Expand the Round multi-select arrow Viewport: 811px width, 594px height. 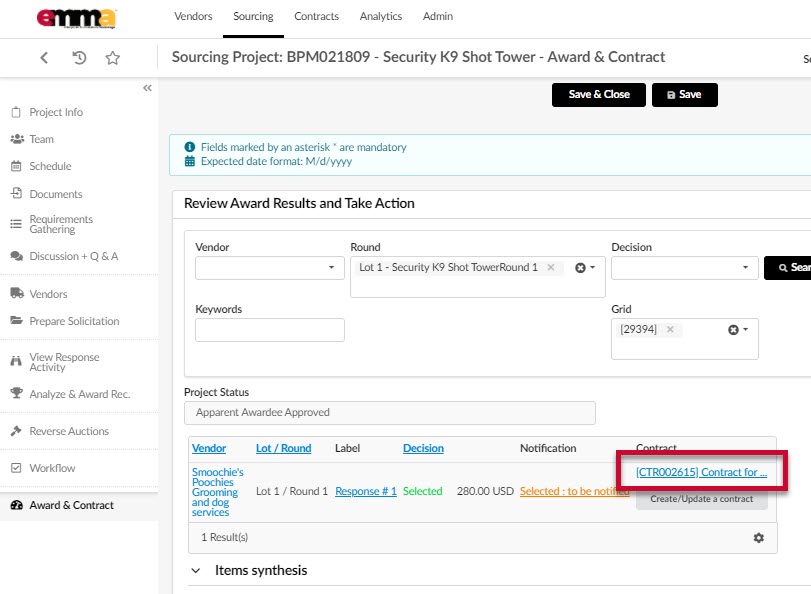[x=593, y=268]
